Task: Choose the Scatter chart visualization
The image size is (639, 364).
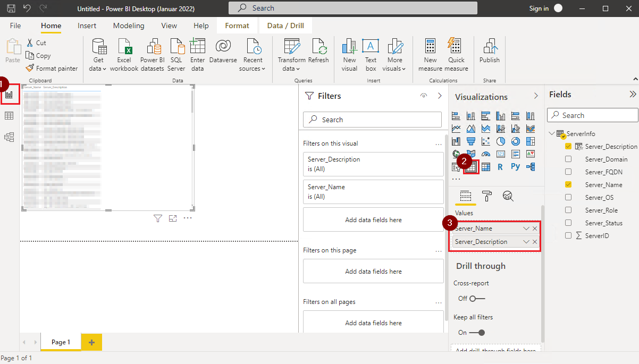Action: point(485,141)
